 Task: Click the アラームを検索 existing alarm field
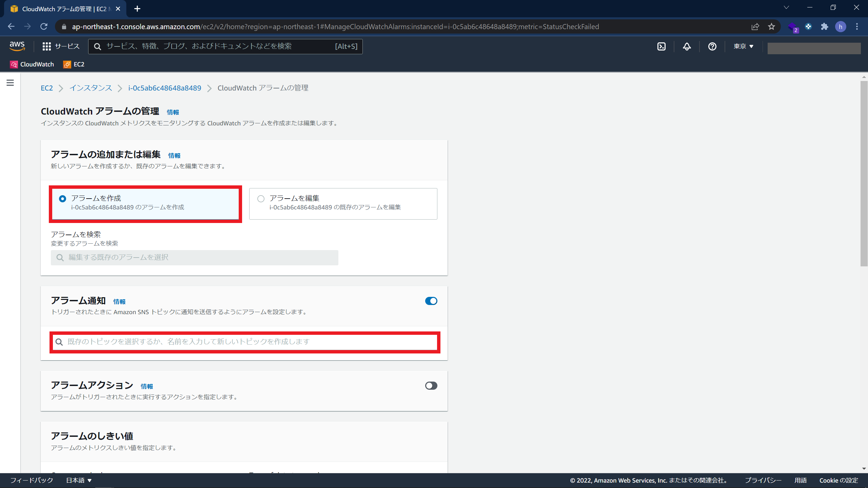click(195, 258)
